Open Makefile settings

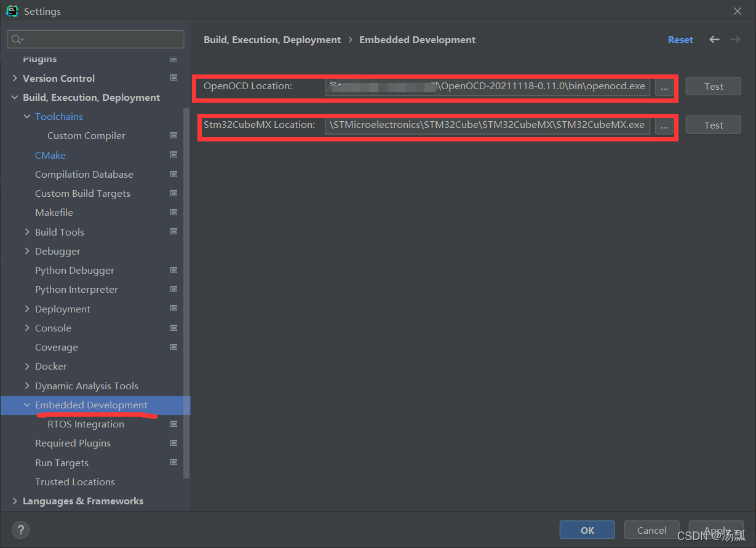pos(54,212)
